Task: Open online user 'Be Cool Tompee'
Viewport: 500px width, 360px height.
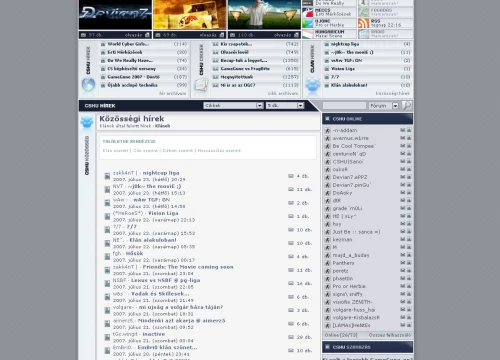Action: pos(354,146)
